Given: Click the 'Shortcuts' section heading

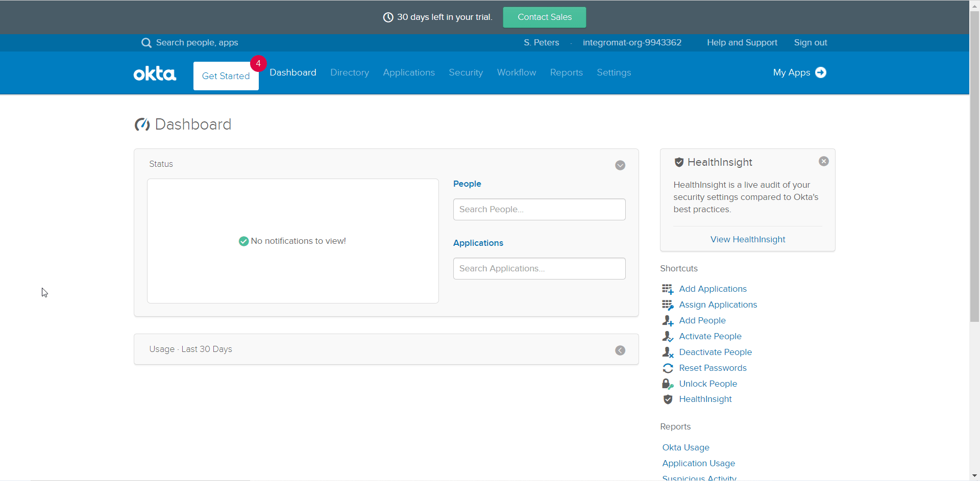Looking at the screenshot, I should pos(679,268).
